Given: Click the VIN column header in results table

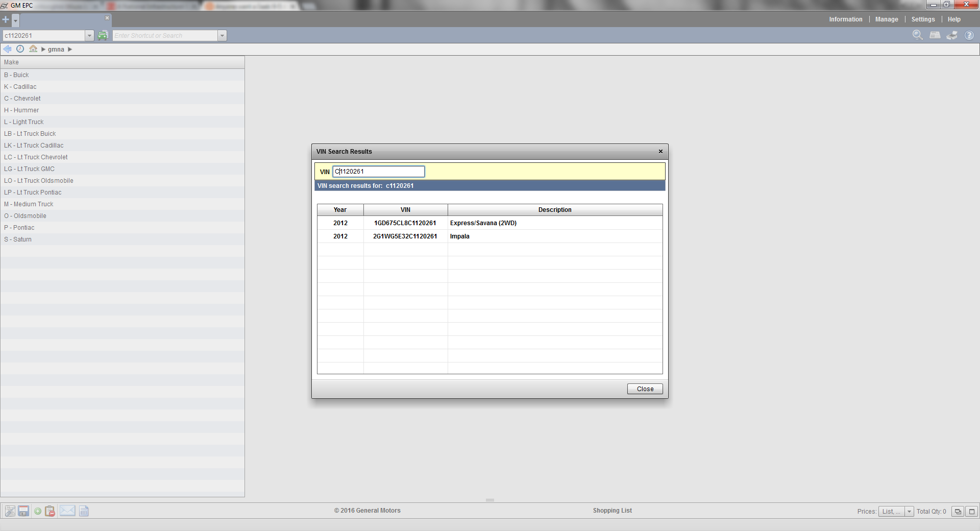Looking at the screenshot, I should (x=406, y=210).
